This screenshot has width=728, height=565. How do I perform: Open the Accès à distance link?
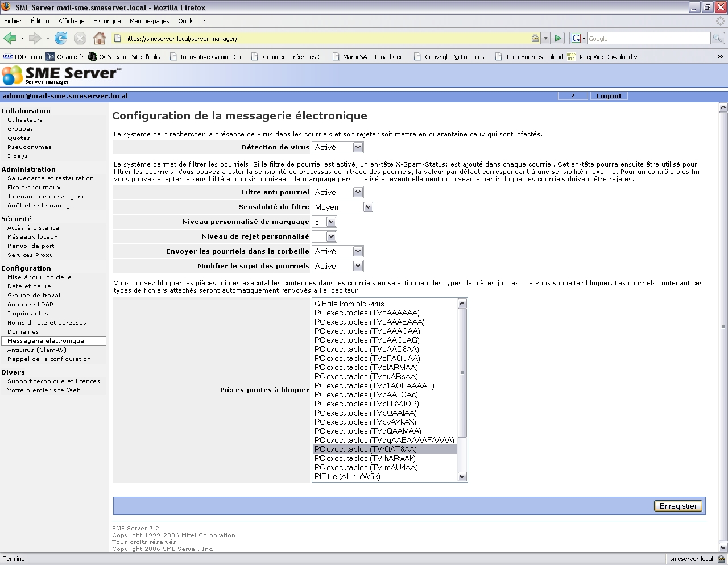(33, 228)
